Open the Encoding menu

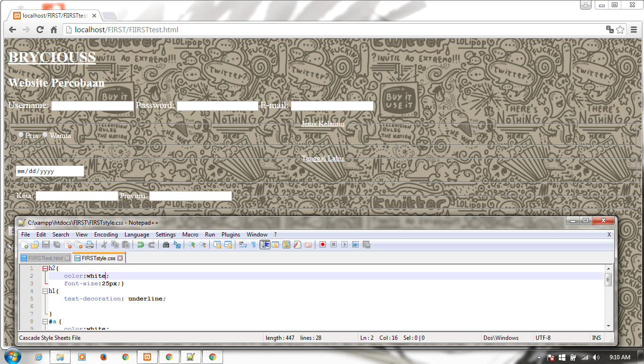point(106,235)
